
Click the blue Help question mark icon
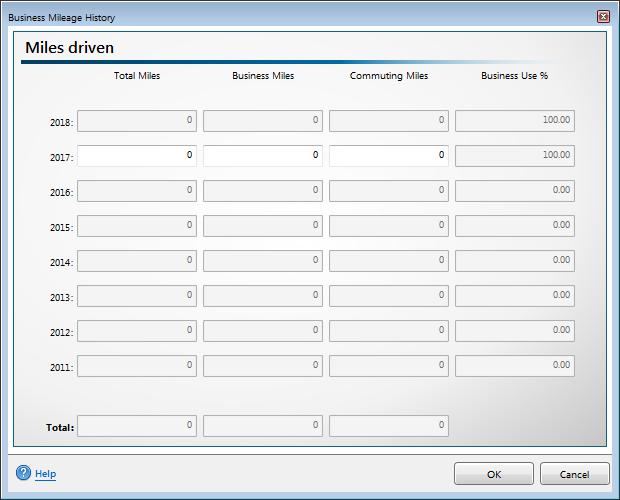pos(24,473)
